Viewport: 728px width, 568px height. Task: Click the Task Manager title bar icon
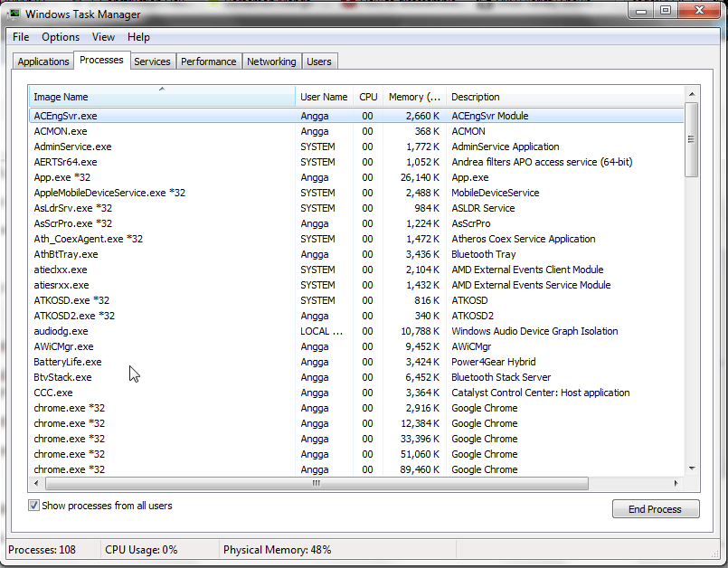[x=14, y=14]
